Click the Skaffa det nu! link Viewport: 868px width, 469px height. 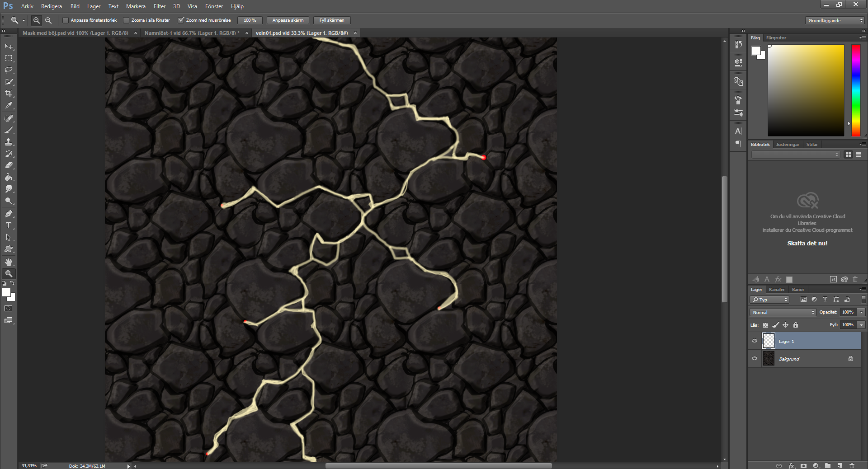[x=807, y=243]
